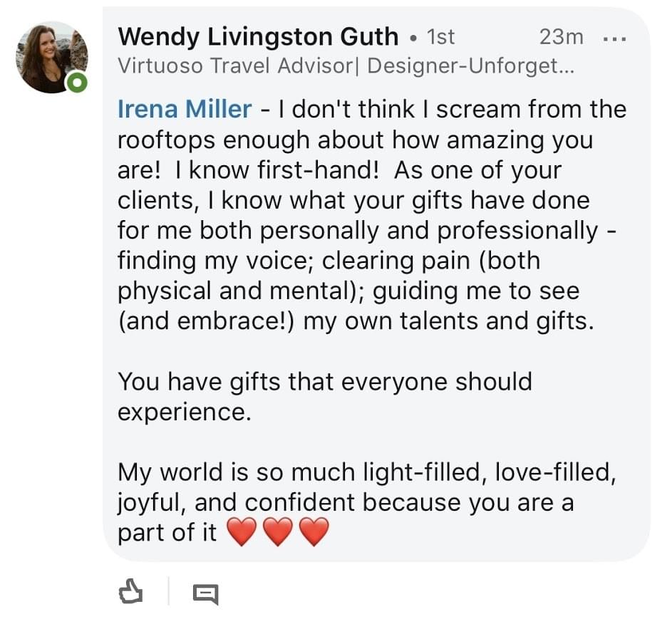Image resolution: width=672 pixels, height=629 pixels.
Task: Click the "(and embrace!)" text in the comment
Action: click(x=206, y=321)
